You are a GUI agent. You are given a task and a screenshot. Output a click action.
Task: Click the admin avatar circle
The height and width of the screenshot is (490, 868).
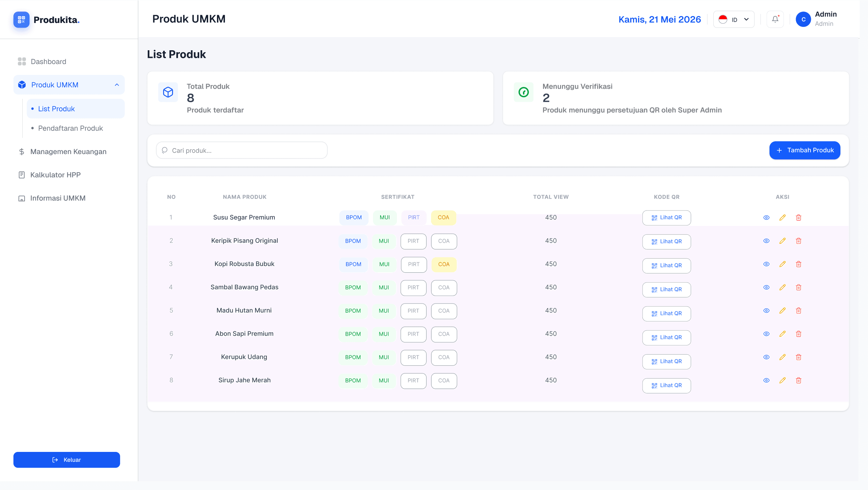tap(803, 20)
